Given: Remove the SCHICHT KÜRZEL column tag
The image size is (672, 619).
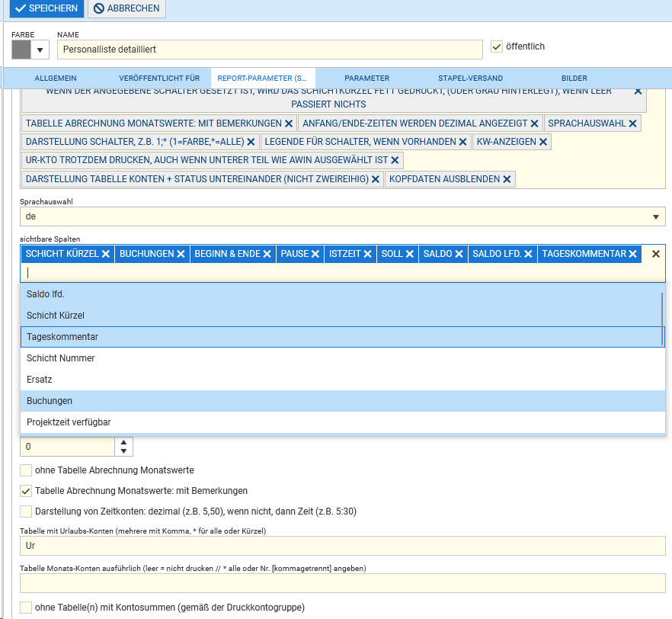Looking at the screenshot, I should click(x=106, y=254).
